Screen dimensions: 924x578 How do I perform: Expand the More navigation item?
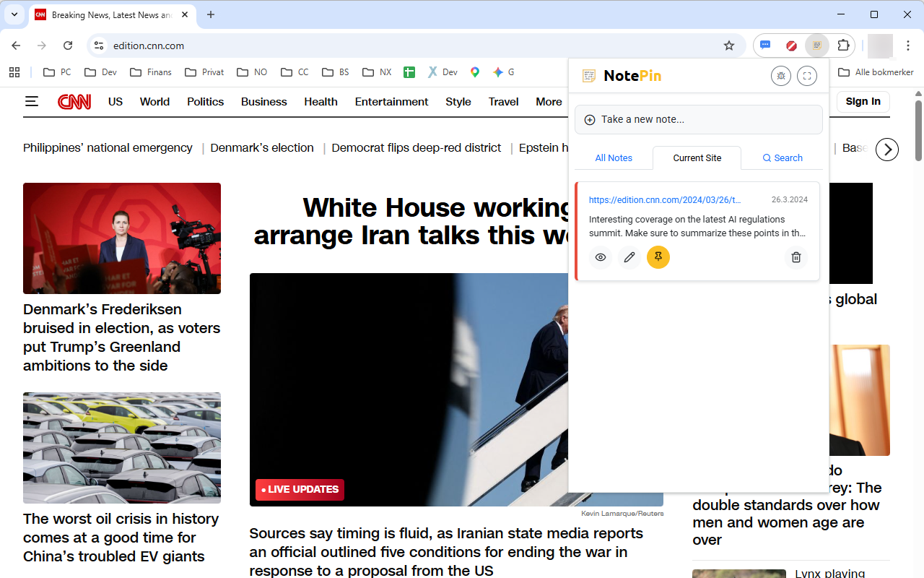pyautogui.click(x=549, y=101)
